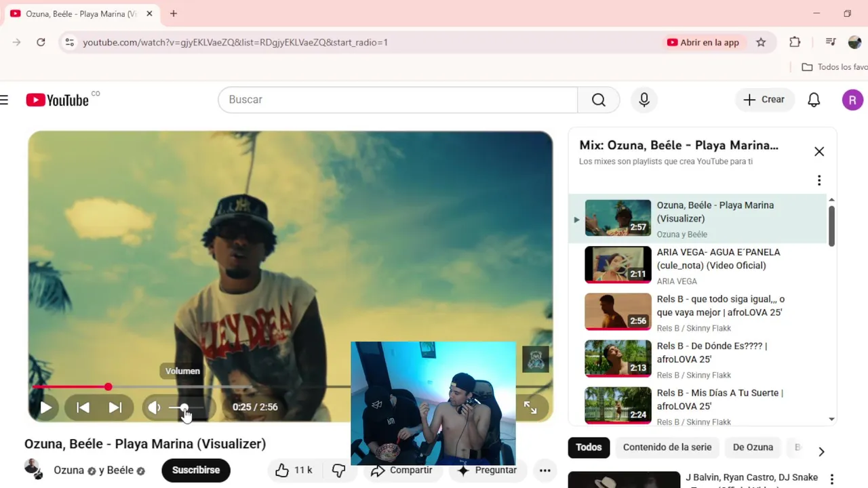Click the playlist scrollbar thumb
868x488 pixels.
click(832, 225)
